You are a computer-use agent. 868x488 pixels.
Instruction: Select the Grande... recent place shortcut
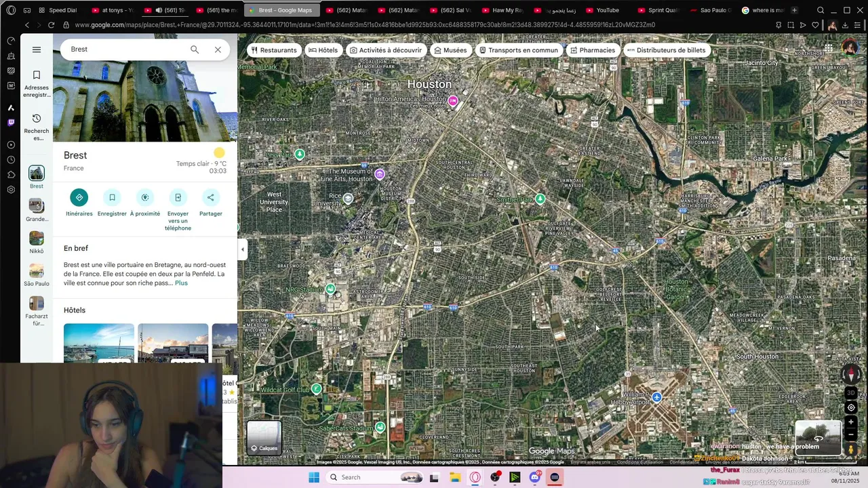[37, 210]
